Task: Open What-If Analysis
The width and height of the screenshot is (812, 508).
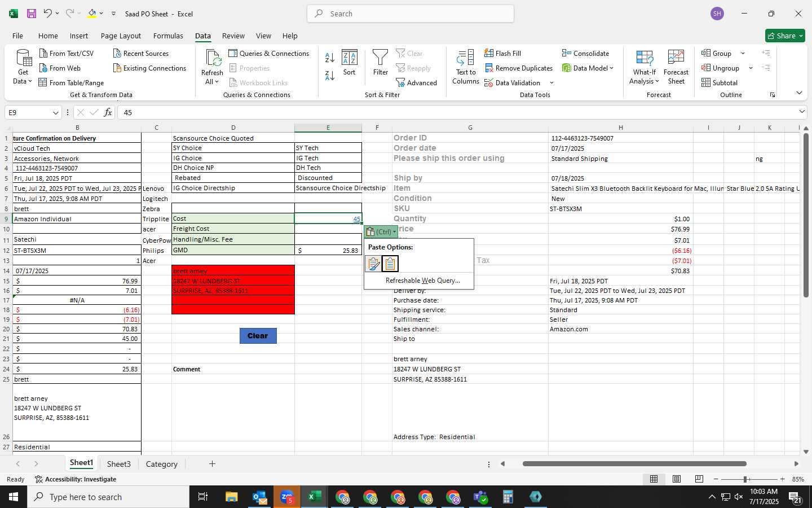Action: (x=645, y=67)
